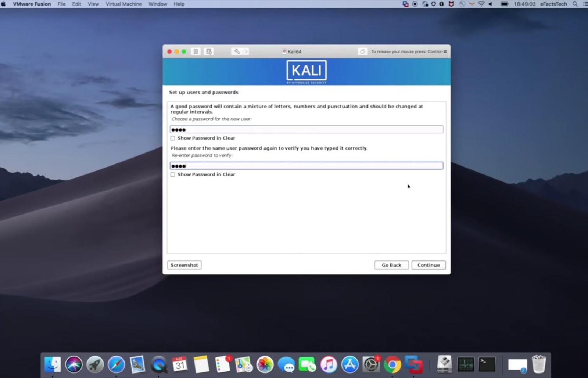Open the Mail stamp icon in Dock
588x378 pixels.
point(137,364)
